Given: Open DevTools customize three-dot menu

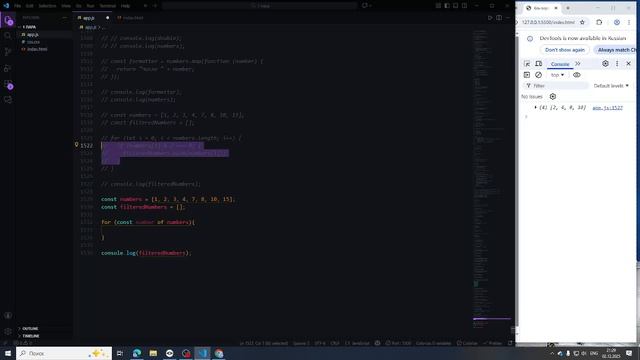Looking at the screenshot, I should [617, 64].
